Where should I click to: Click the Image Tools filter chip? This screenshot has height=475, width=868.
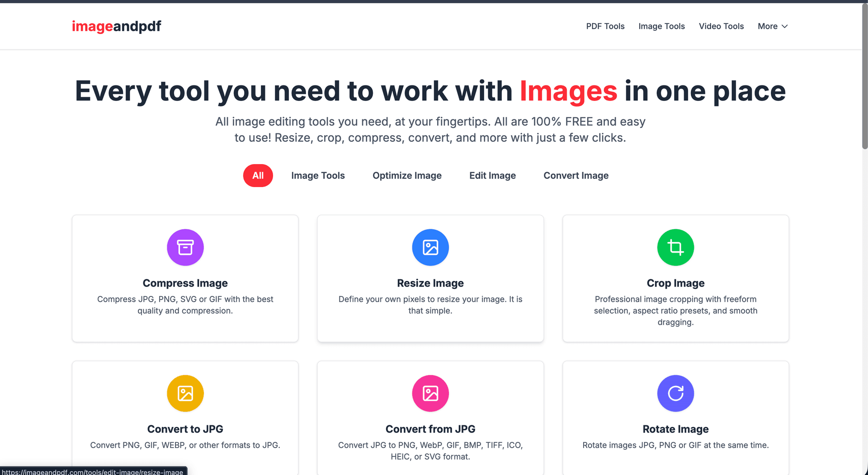318,175
